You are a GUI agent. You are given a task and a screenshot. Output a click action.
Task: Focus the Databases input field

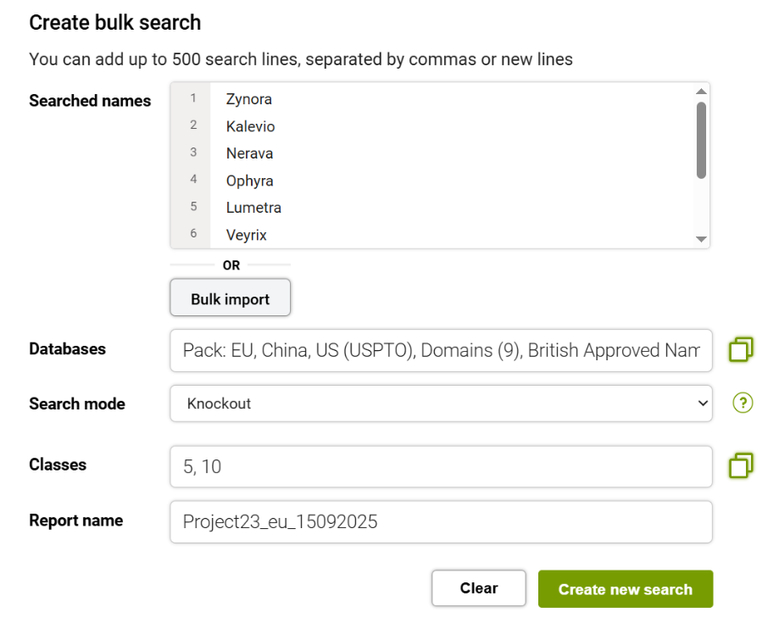[440, 350]
